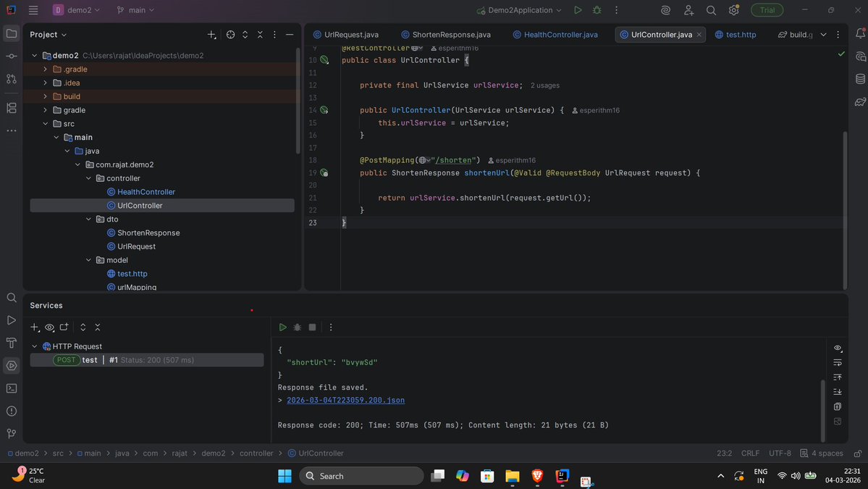This screenshot has height=489, width=868.
Task: Open IDE settings gear icon
Action: pyautogui.click(x=733, y=10)
